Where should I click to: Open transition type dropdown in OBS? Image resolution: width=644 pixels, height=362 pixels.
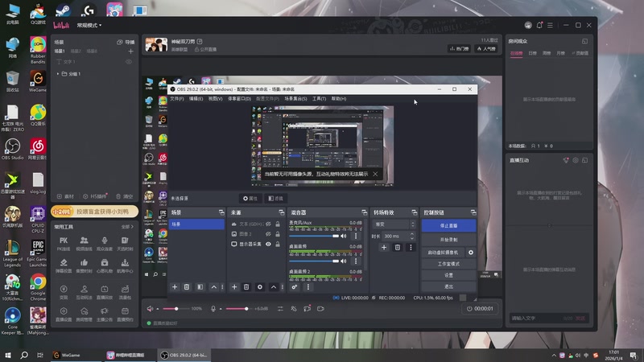(x=394, y=224)
